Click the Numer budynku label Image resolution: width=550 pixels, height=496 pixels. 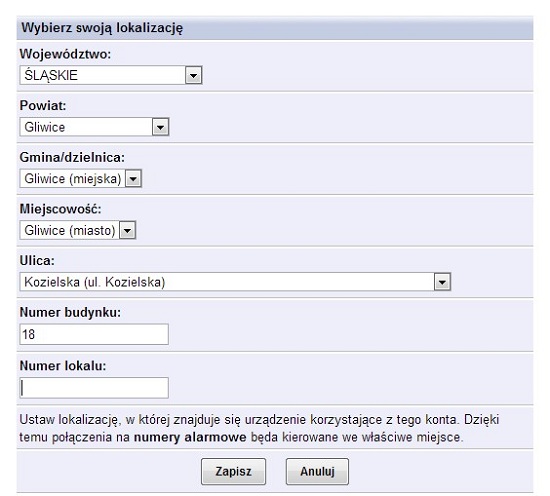[70, 313]
